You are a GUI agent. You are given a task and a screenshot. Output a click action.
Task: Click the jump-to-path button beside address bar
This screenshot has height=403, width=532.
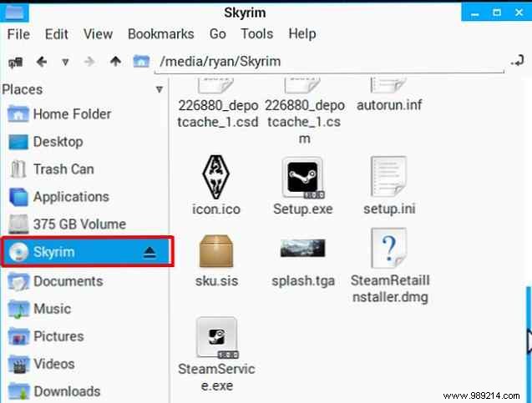518,61
